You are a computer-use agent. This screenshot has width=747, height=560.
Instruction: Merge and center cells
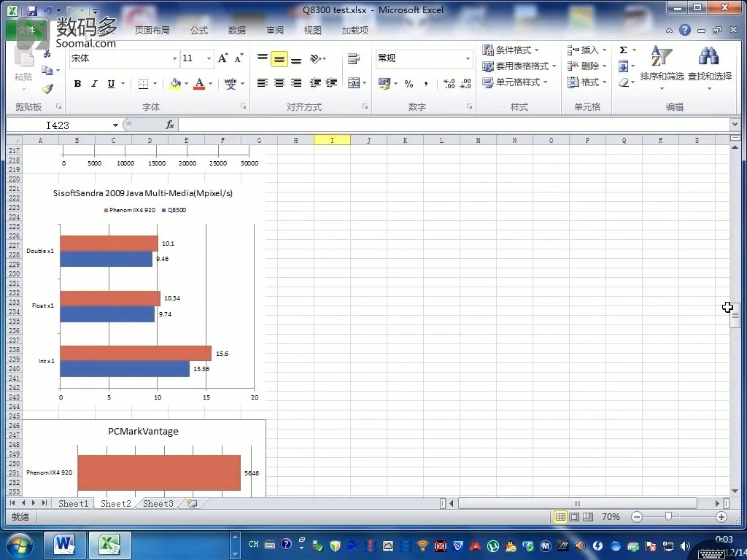click(354, 83)
